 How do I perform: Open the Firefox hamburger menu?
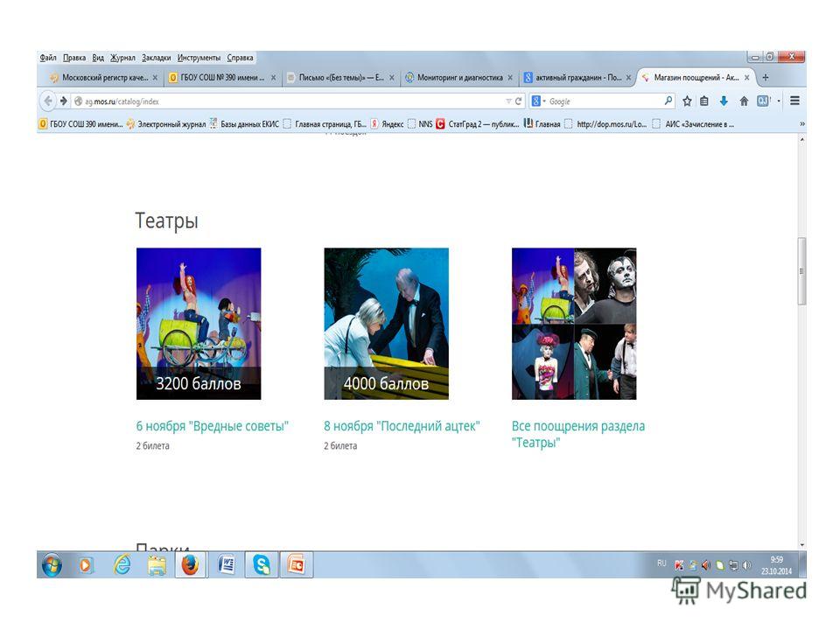[795, 101]
